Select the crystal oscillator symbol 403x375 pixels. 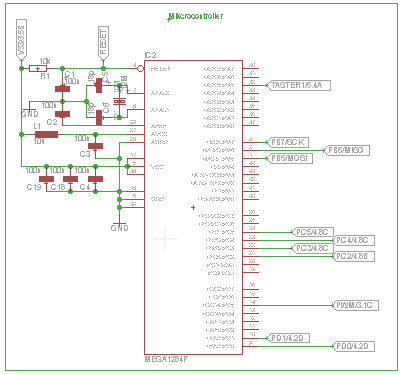coord(119,101)
